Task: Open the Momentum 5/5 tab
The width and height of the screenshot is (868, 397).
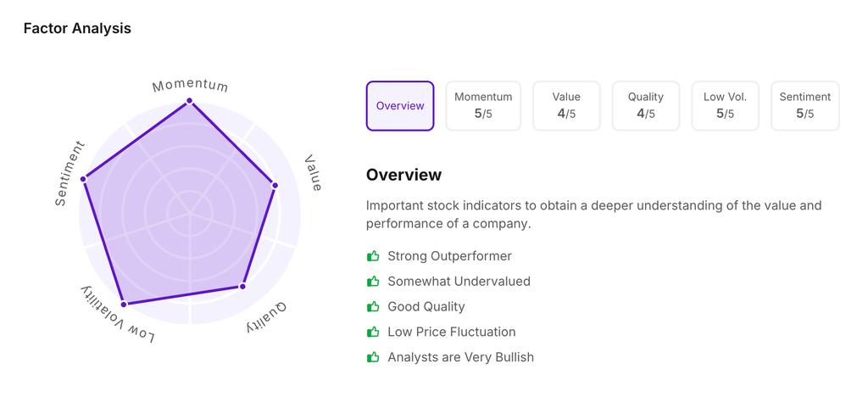Action: tap(483, 106)
